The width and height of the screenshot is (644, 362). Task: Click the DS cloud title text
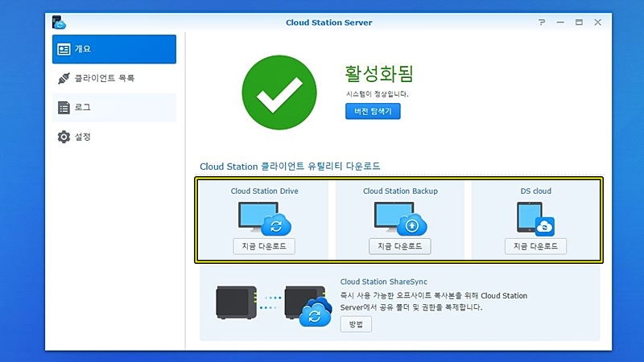click(x=536, y=191)
